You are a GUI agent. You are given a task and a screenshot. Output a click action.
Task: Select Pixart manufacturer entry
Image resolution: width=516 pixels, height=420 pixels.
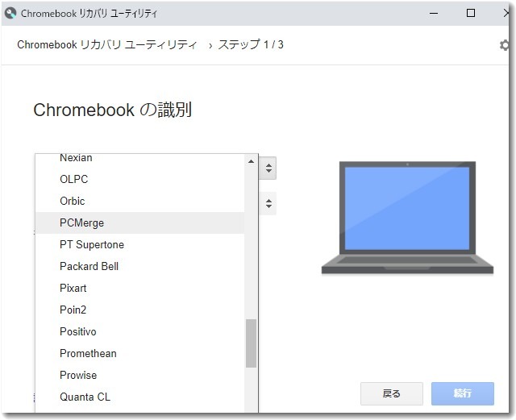coord(139,288)
